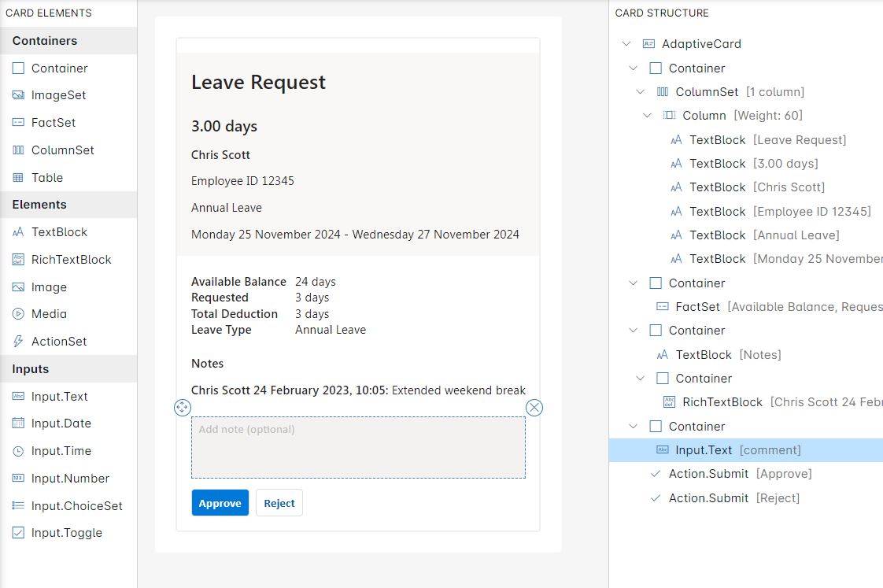Image resolution: width=883 pixels, height=588 pixels.
Task: Click the Employee ID 12345 text on the card
Action: coord(242,181)
